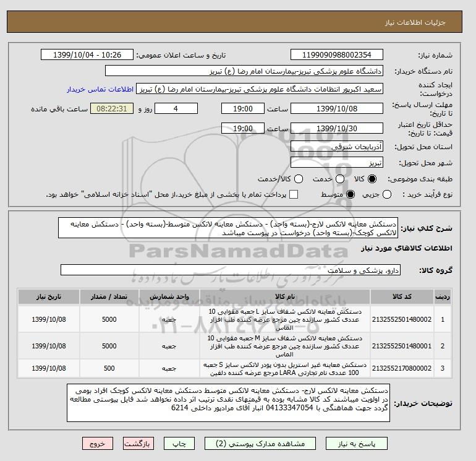Click the date 1399/10/08 in row 3
This screenshot has height=461, width=476.
tap(49, 368)
